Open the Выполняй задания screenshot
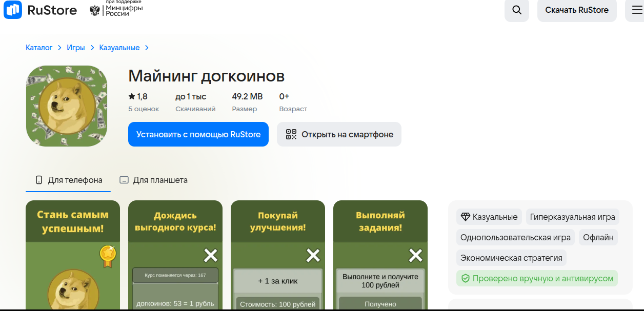Viewport: 644px width, 311px height. (x=380, y=255)
